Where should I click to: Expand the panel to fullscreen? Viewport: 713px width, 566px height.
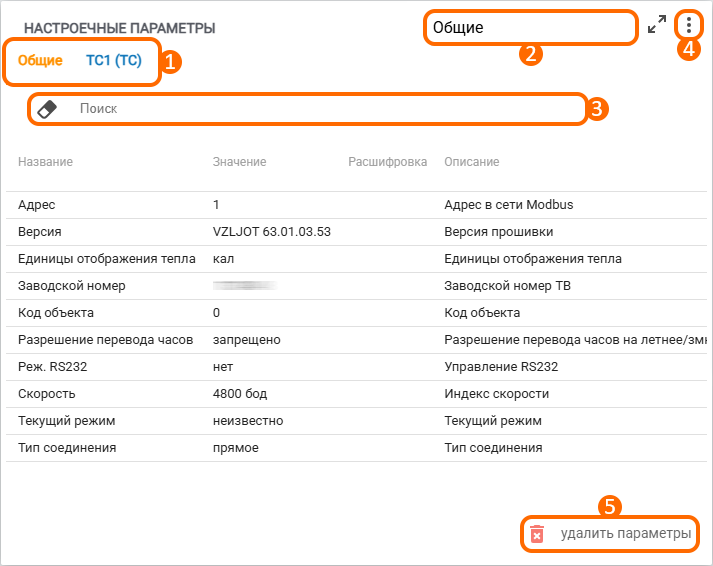tap(657, 25)
